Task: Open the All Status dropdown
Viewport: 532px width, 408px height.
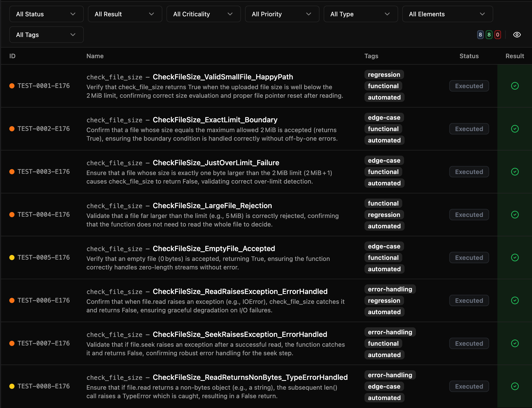Action: (x=47, y=14)
